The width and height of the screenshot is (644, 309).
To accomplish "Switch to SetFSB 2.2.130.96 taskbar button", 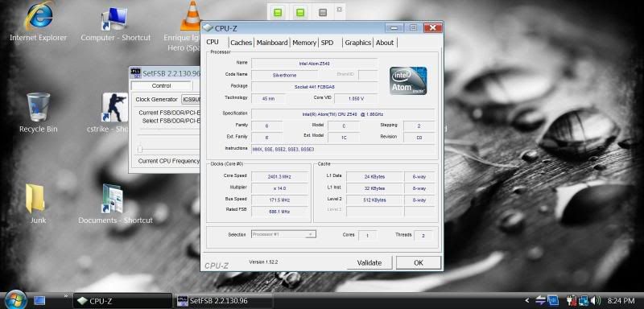I will (x=224, y=301).
